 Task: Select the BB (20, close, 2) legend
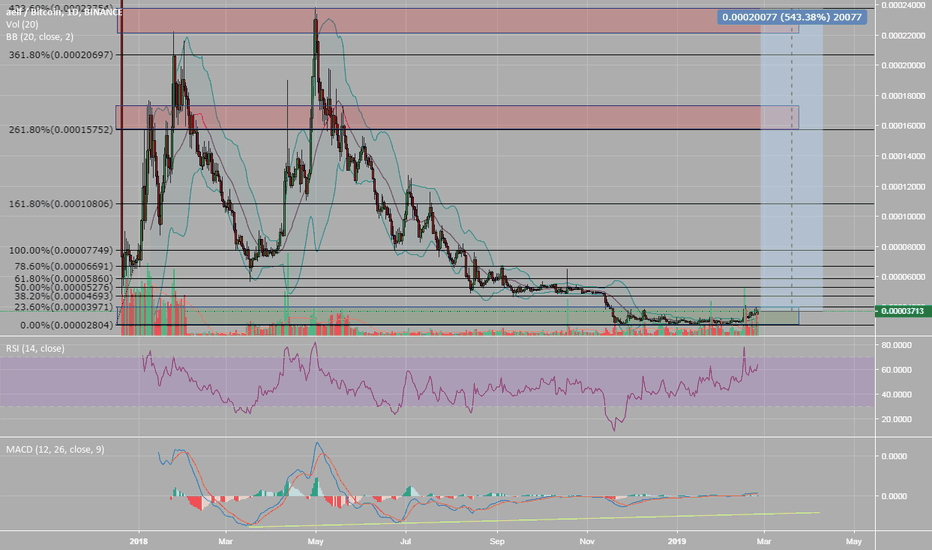(40, 37)
